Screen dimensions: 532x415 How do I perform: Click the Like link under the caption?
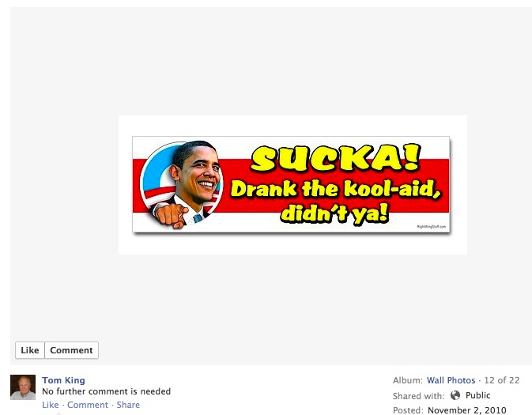51,405
